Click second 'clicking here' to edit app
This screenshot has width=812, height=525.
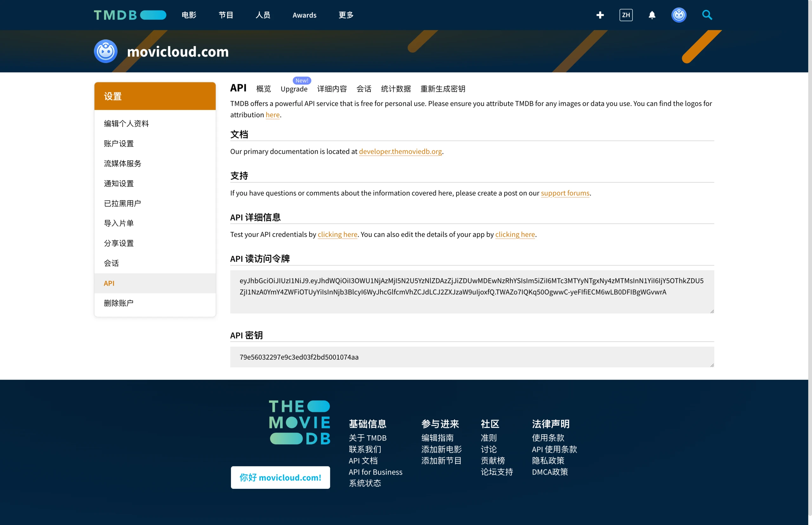click(515, 234)
